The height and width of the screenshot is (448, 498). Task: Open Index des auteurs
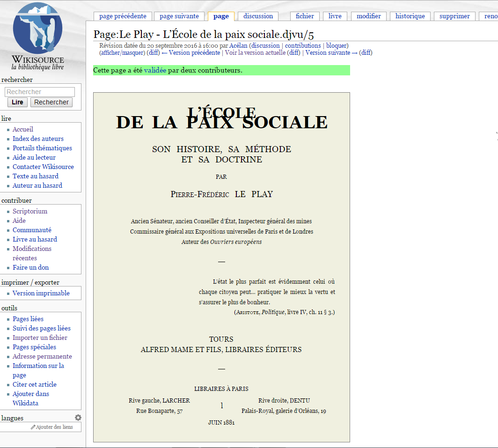point(38,139)
